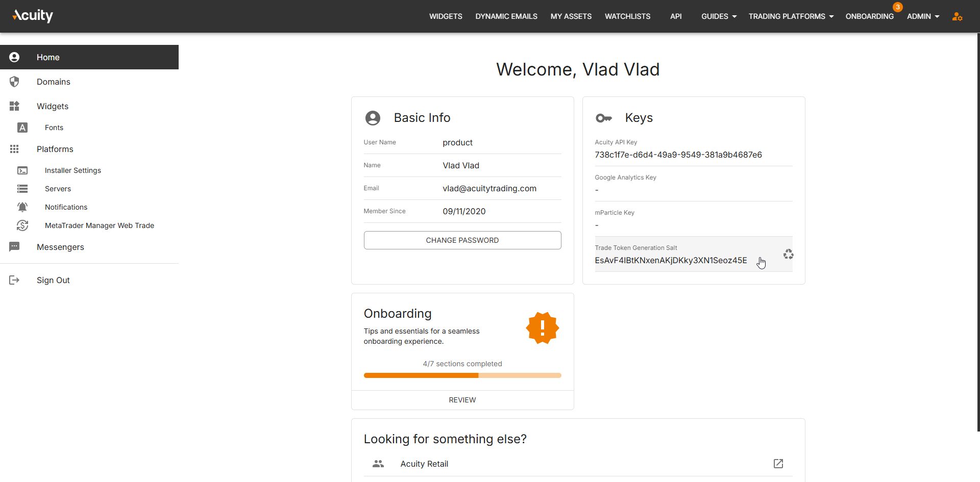Click the Name value Vlad Vlad
The width and height of the screenshot is (980, 482).
point(461,165)
